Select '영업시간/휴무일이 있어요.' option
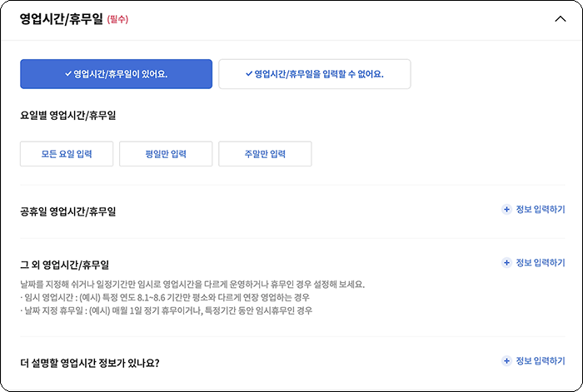This screenshot has width=583, height=392. click(116, 74)
